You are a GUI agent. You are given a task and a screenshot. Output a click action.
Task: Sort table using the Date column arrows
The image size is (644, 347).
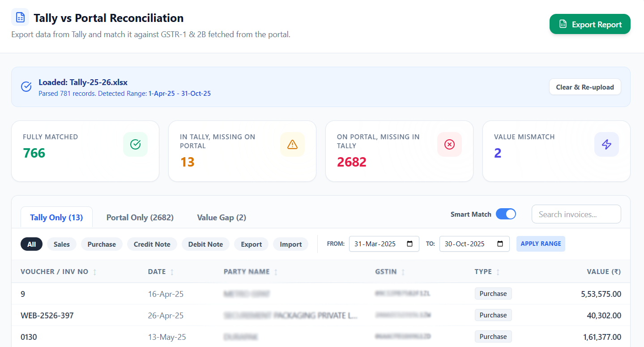pyautogui.click(x=172, y=272)
